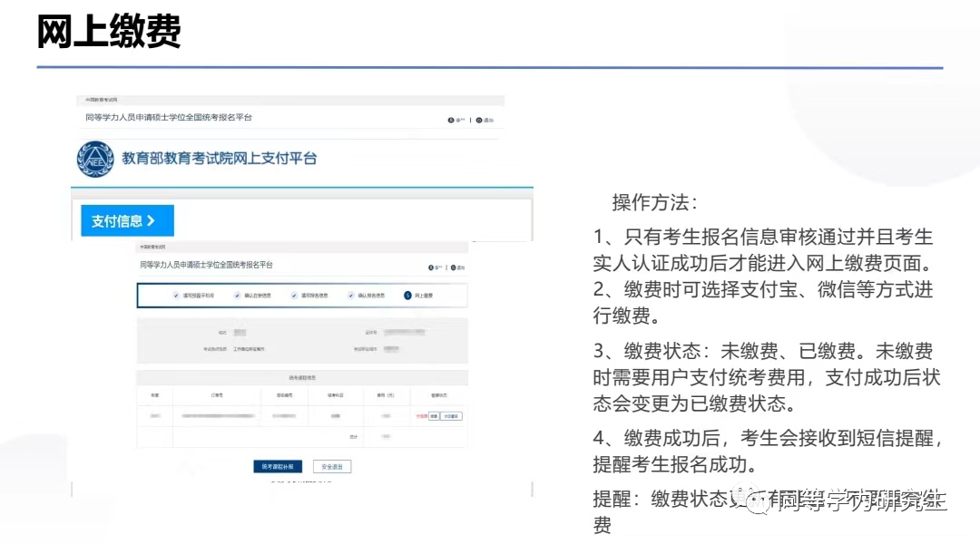Click the 缴费 pay button in table row
Image resolution: width=980 pixels, height=544 pixels.
434,416
